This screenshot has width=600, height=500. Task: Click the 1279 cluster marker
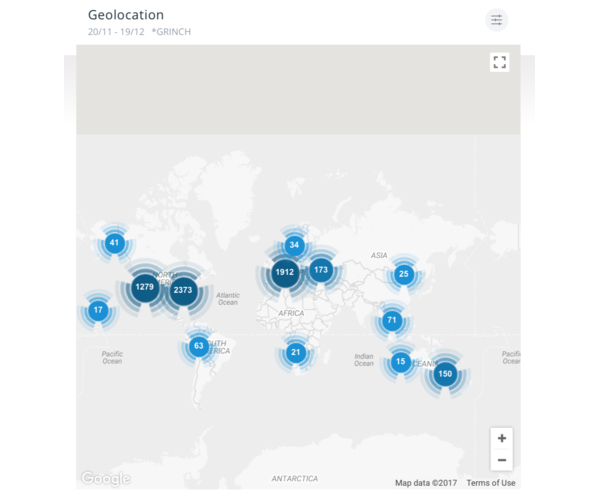[145, 288]
